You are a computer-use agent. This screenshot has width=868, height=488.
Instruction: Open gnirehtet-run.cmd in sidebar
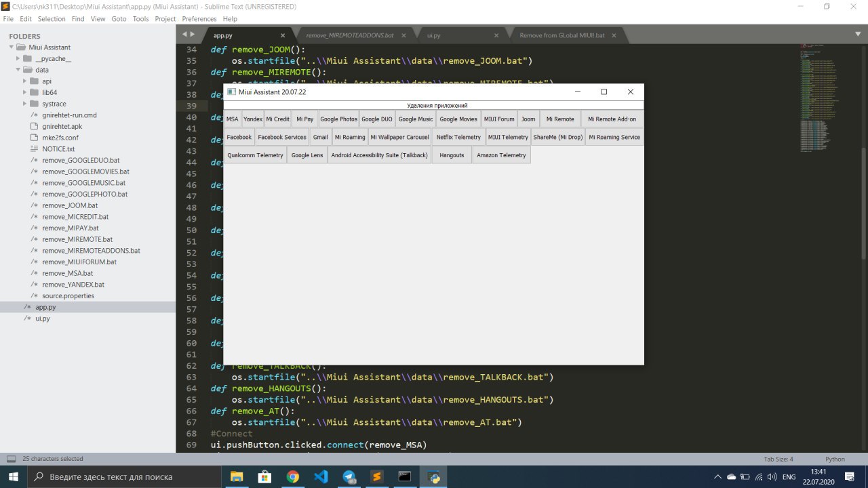click(x=69, y=115)
